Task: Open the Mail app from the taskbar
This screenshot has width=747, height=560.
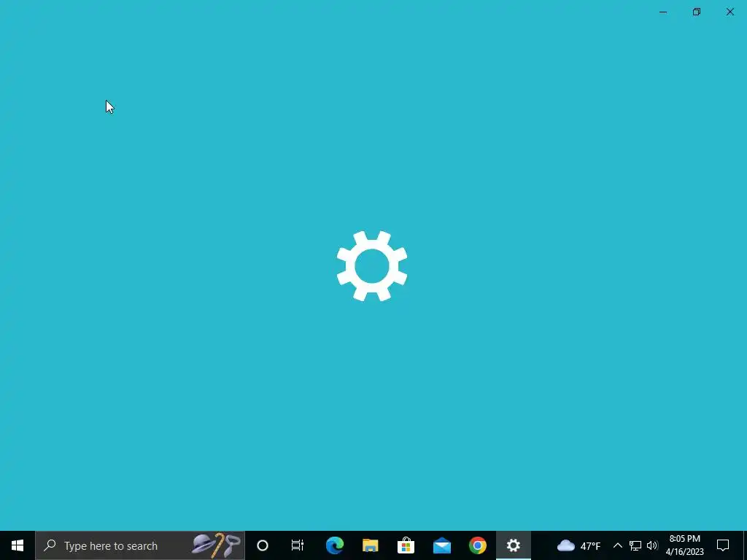Action: point(441,545)
